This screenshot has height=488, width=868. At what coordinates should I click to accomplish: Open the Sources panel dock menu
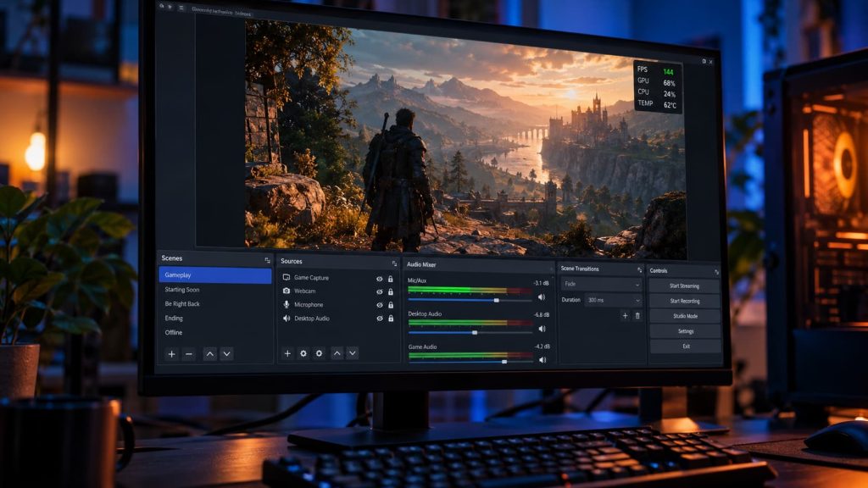click(394, 263)
